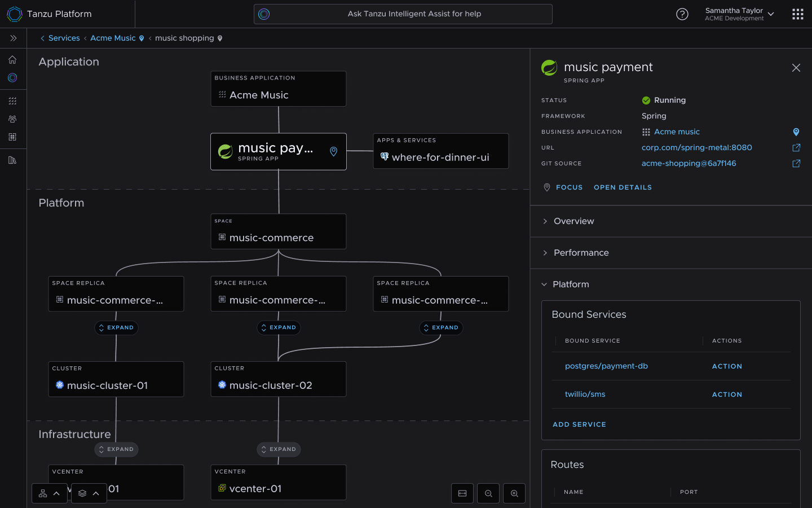This screenshot has width=812, height=508.
Task: Open the postgres/payment-db bound service
Action: [606, 366]
